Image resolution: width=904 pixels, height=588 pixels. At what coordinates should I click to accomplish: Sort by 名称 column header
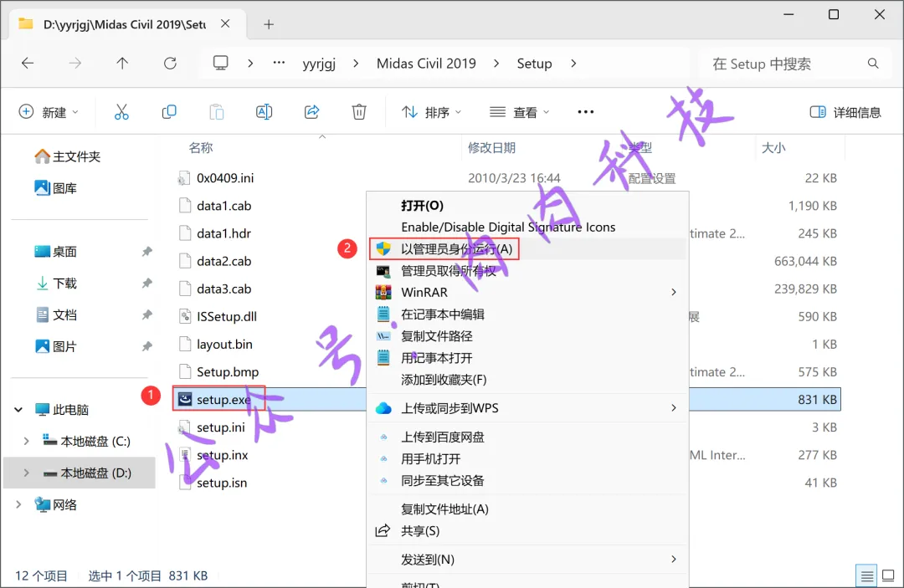201,148
